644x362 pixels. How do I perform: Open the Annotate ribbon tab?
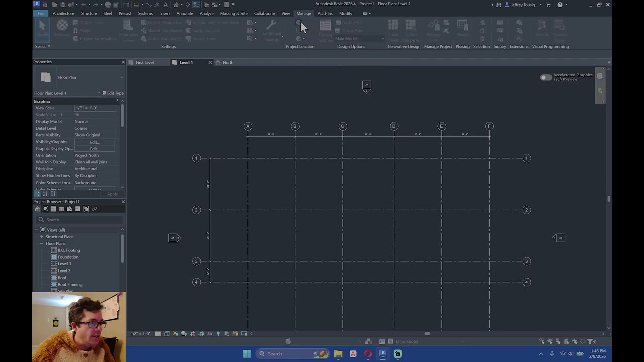pyautogui.click(x=185, y=13)
